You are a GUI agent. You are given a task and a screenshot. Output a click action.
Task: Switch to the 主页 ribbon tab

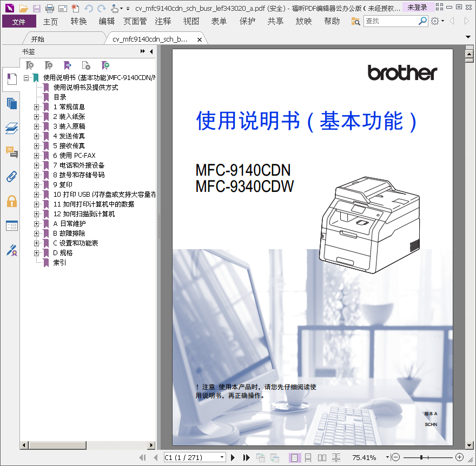pos(50,22)
